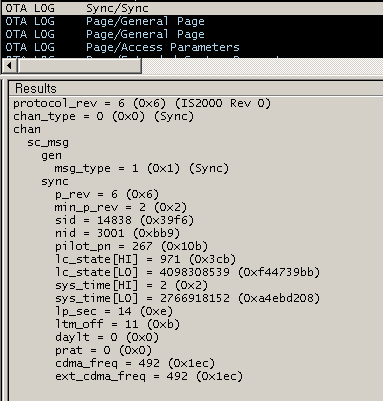Select the sid = 14838 line
Screen dimensions: 383x401
coord(124,220)
